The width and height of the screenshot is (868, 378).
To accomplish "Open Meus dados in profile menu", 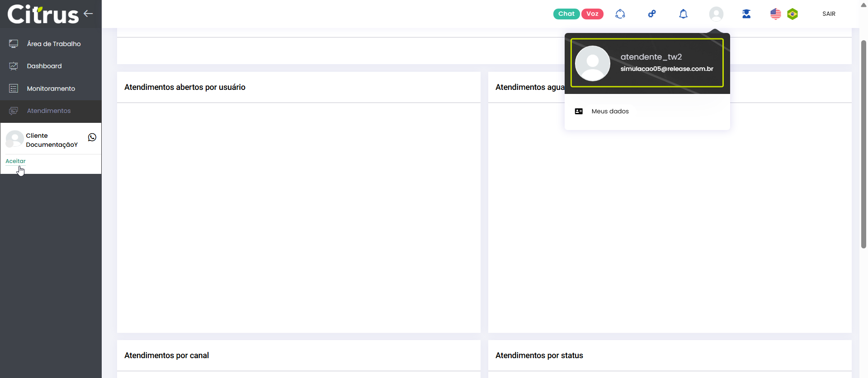I will pyautogui.click(x=610, y=111).
